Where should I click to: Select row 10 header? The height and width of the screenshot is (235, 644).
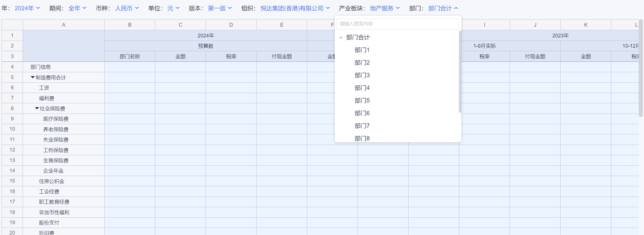click(x=12, y=129)
